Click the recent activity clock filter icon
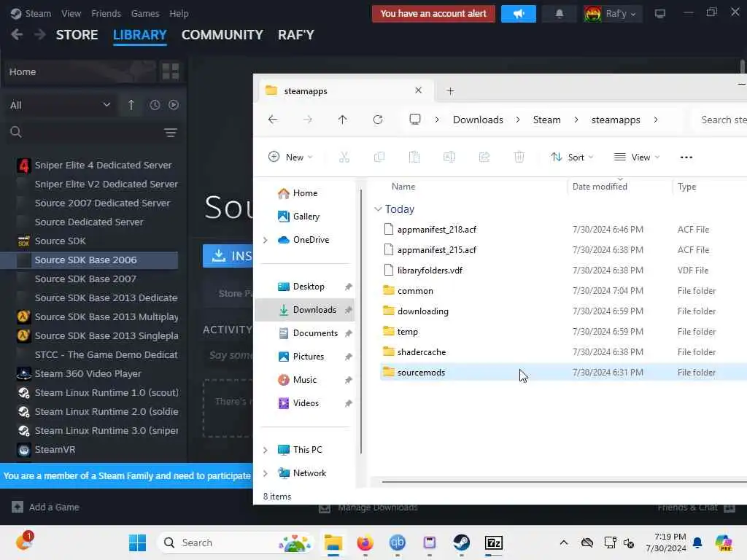Screen dimensions: 747x560 [x=155, y=105]
